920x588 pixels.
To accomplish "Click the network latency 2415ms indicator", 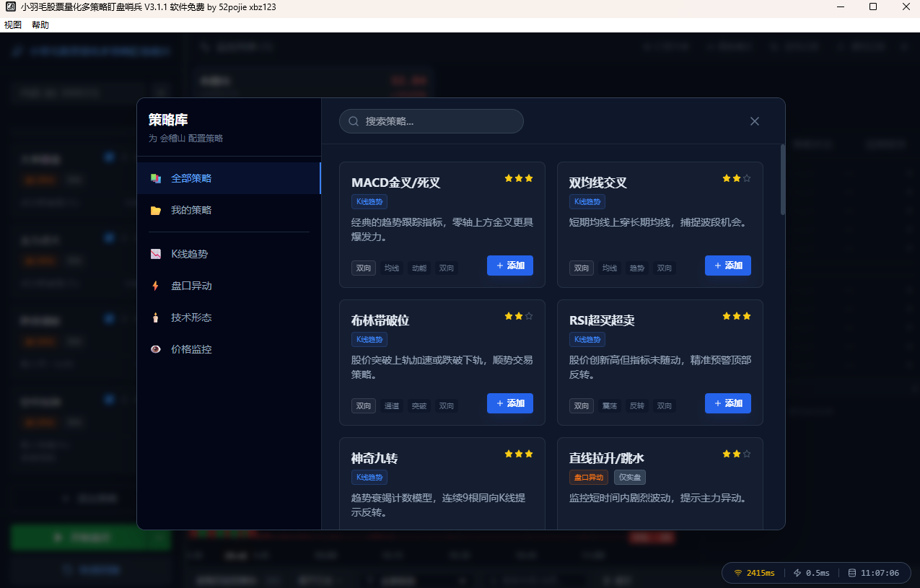I will [754, 573].
